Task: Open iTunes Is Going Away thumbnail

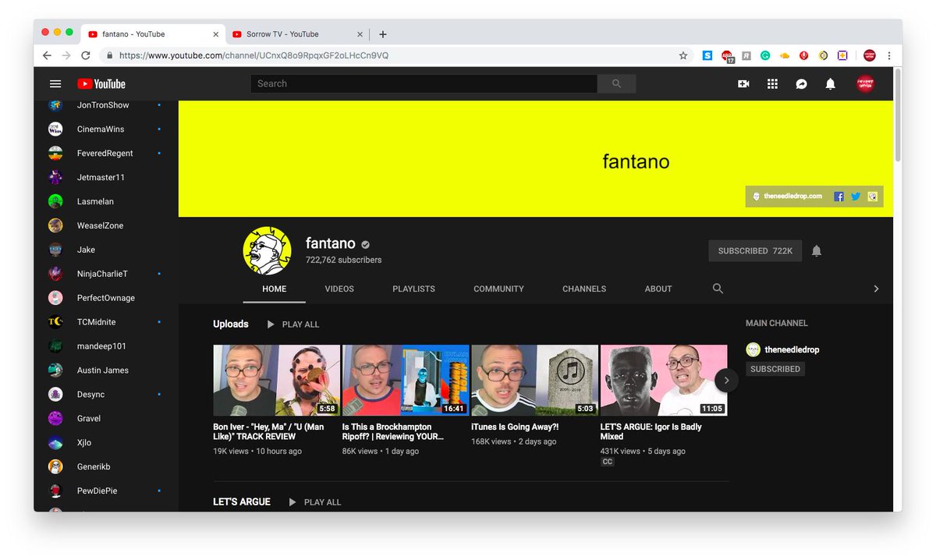Action: click(x=535, y=381)
